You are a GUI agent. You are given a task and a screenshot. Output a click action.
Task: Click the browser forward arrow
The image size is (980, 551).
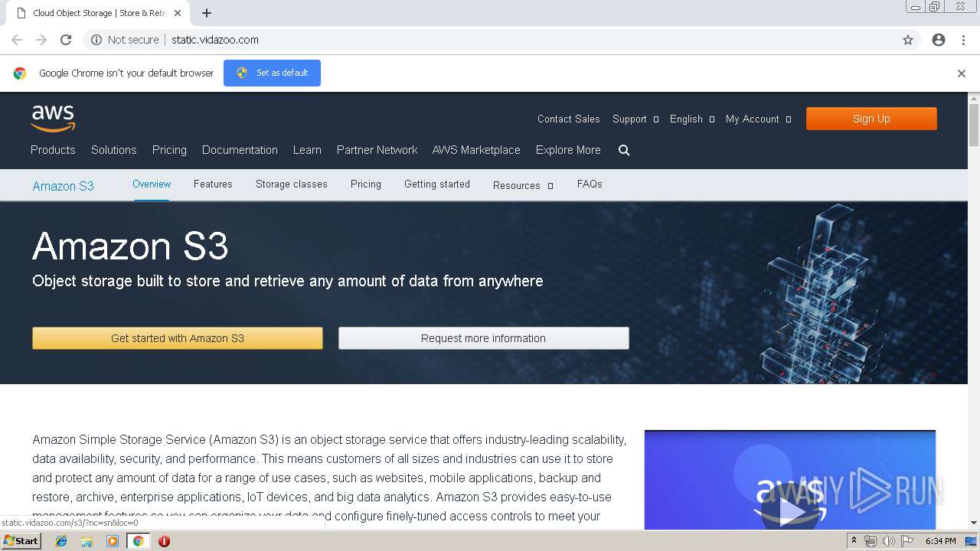point(41,40)
